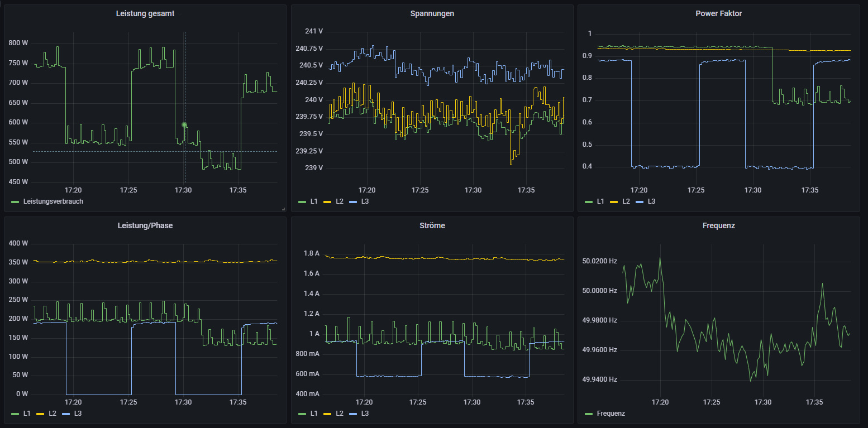The height and width of the screenshot is (428, 868).
Task: Click green color marker beside Frequenz legend
Action: [x=589, y=413]
